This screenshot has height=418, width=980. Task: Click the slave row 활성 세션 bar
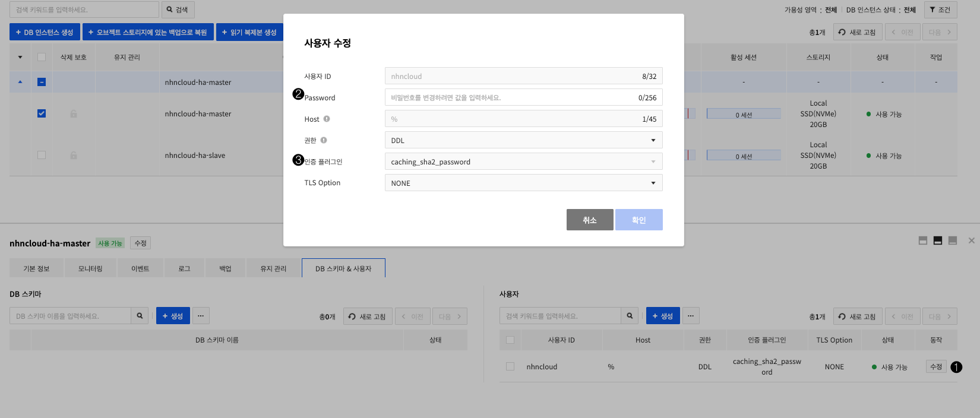[744, 155]
